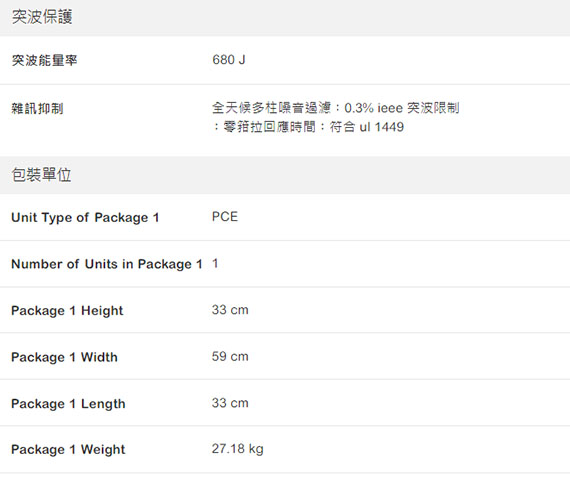This screenshot has width=570, height=478.
Task: Click the 680 J value
Action: click(229, 60)
